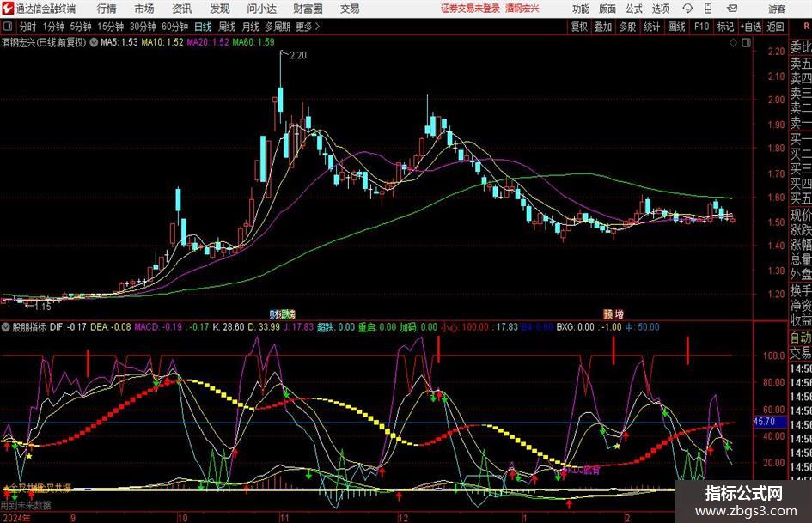Open the 选项 menu
The height and width of the screenshot is (523, 812).
point(660,9)
